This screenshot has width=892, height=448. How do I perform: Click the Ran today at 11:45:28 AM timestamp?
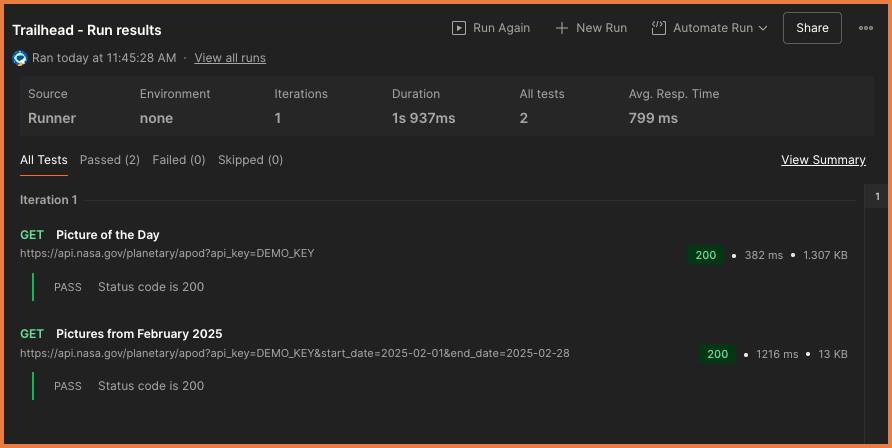pyautogui.click(x=104, y=58)
